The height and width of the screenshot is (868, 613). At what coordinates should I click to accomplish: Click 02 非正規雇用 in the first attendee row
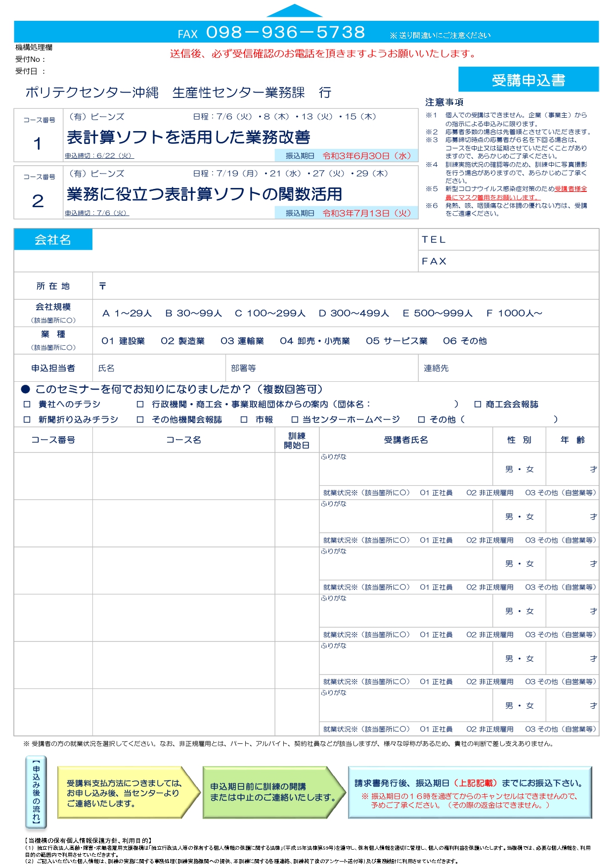point(490,493)
